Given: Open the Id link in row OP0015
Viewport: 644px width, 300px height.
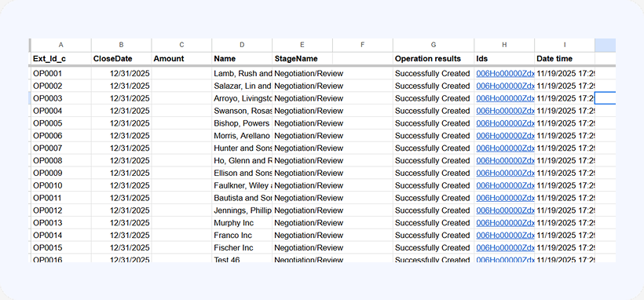Looking at the screenshot, I should pos(505,248).
